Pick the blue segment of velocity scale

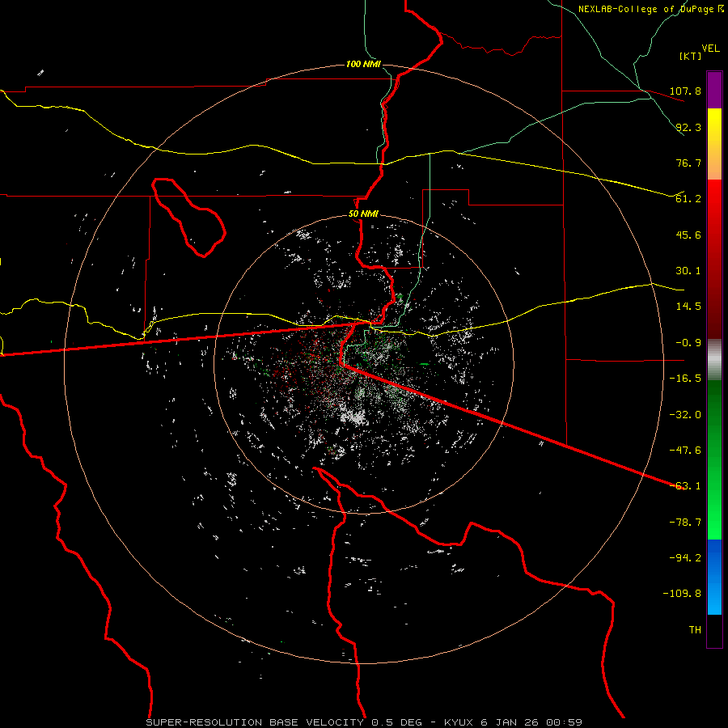click(714, 577)
